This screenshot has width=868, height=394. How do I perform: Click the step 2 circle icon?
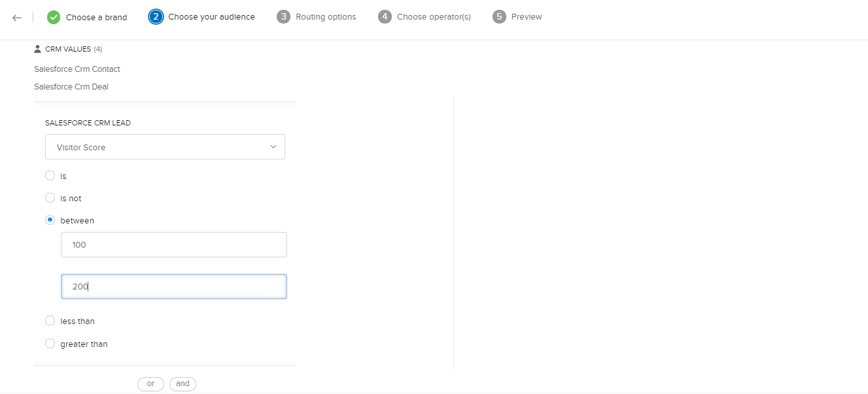[156, 17]
